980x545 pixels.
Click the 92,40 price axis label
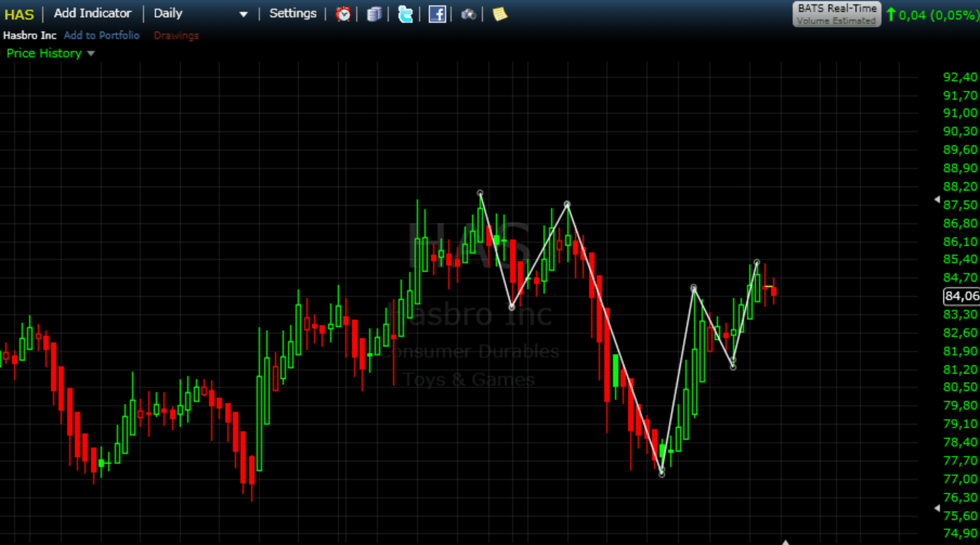(x=961, y=77)
